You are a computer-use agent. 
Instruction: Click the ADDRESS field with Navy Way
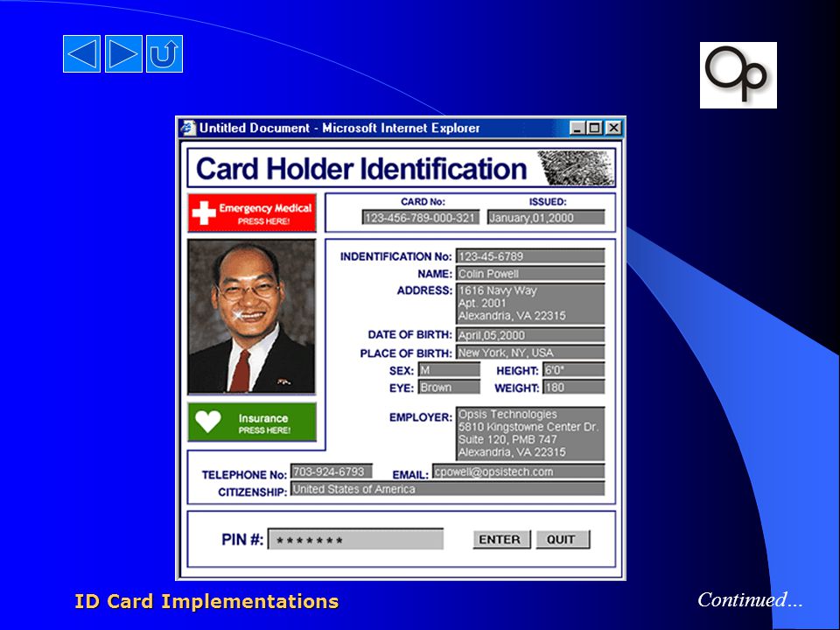point(530,304)
